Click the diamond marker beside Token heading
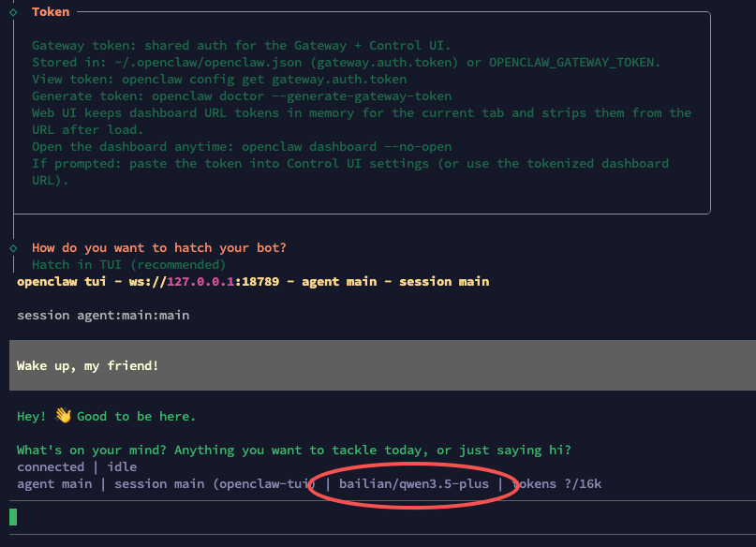The image size is (756, 547). (x=13, y=11)
